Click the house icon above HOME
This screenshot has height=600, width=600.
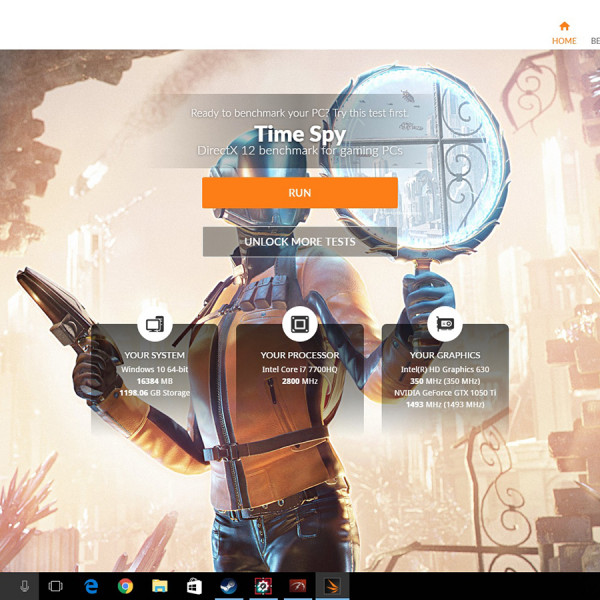pos(564,26)
